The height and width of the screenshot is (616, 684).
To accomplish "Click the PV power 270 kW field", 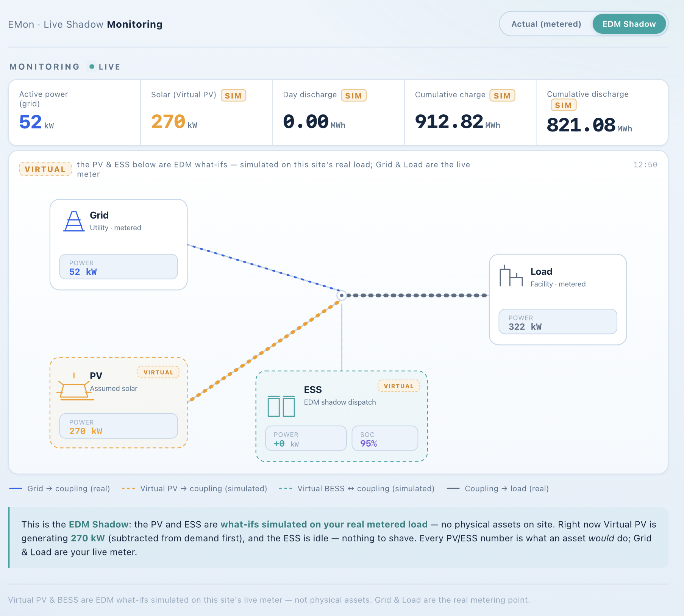I will [119, 426].
